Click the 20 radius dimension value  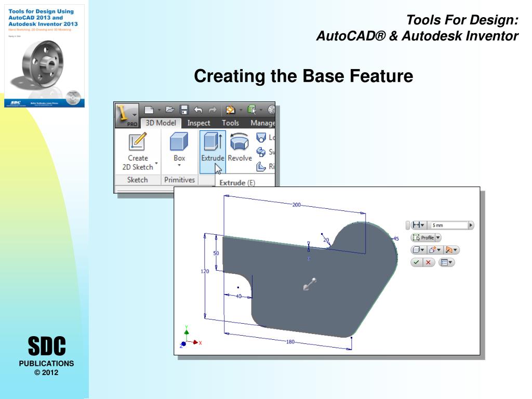pos(326,240)
